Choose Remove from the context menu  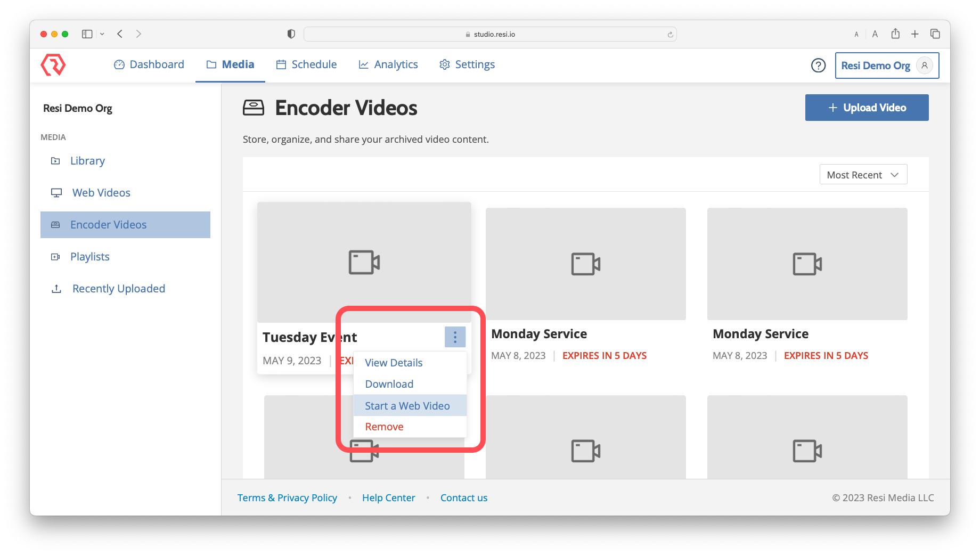(384, 427)
